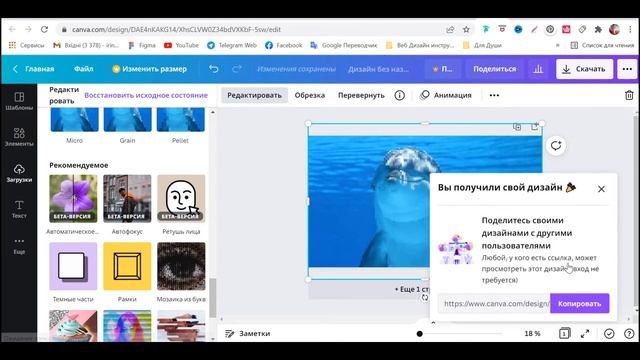
Task: Select the Редактировать tab in image toolbar
Action: pos(254,95)
